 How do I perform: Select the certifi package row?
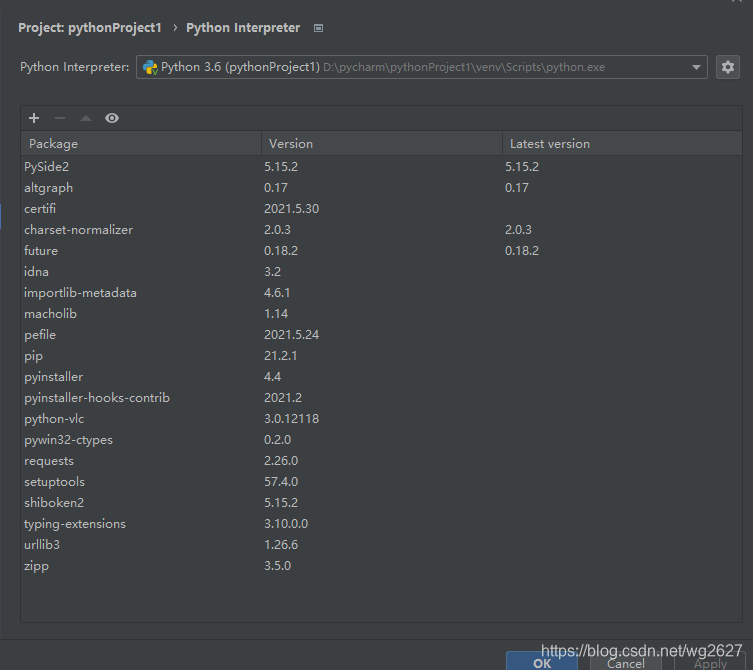click(381, 209)
